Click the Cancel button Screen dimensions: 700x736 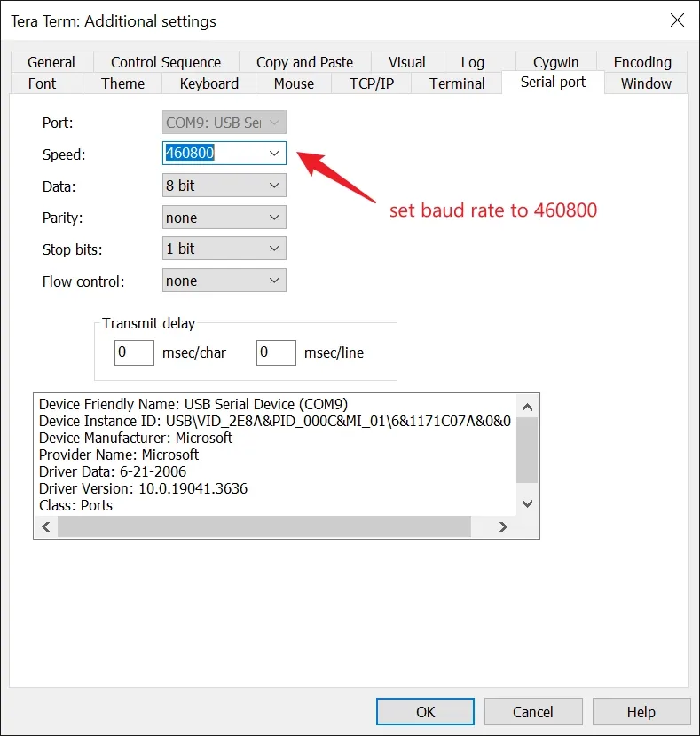click(x=533, y=712)
